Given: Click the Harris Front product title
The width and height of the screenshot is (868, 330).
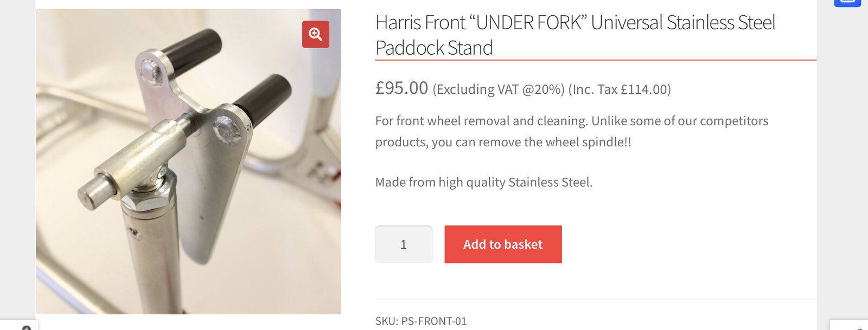Looking at the screenshot, I should pos(575,23).
